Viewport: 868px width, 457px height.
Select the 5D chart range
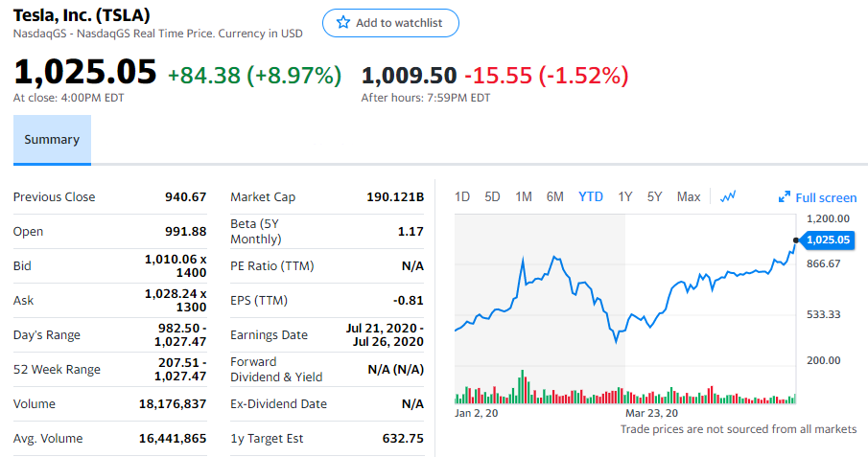coord(492,196)
